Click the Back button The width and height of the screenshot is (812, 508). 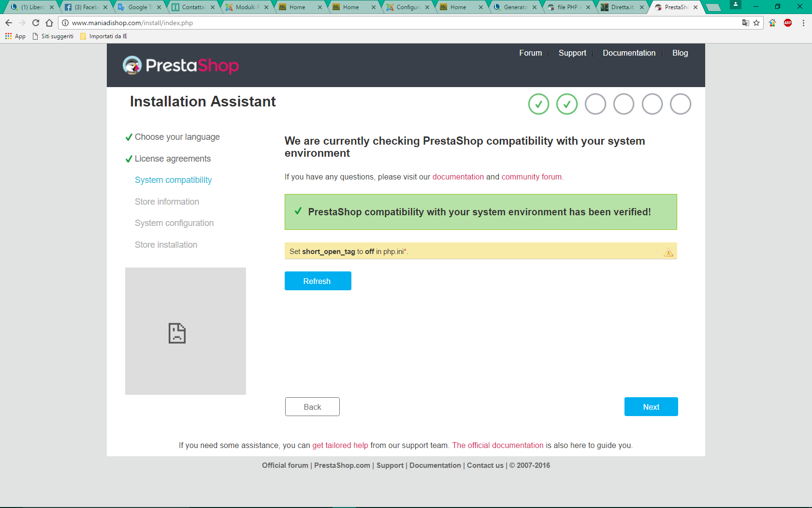coord(312,407)
